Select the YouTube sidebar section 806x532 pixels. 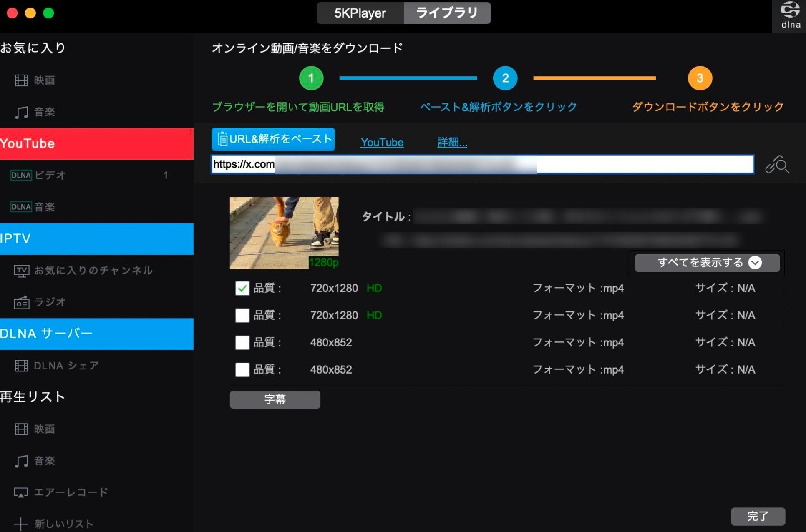[97, 144]
